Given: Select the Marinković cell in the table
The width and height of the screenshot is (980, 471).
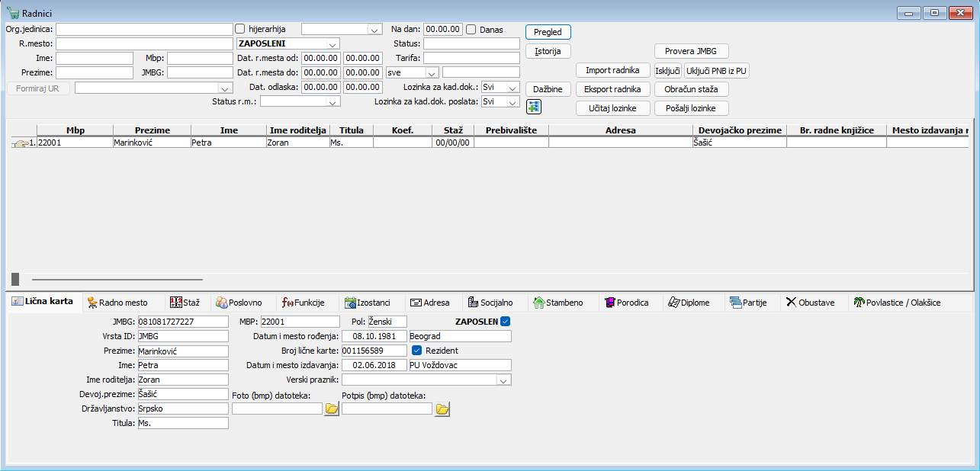Looking at the screenshot, I should 152,143.
